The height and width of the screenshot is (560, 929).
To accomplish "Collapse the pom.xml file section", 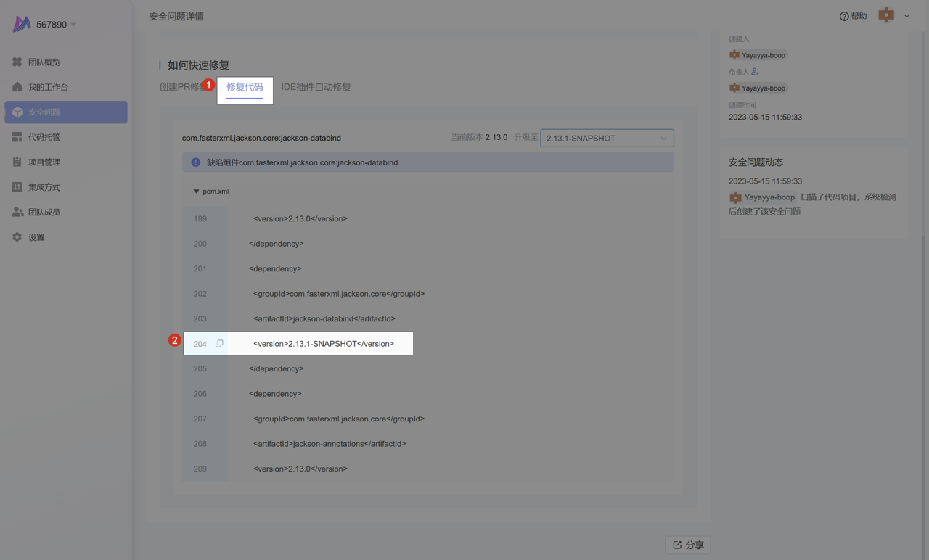I will click(196, 192).
